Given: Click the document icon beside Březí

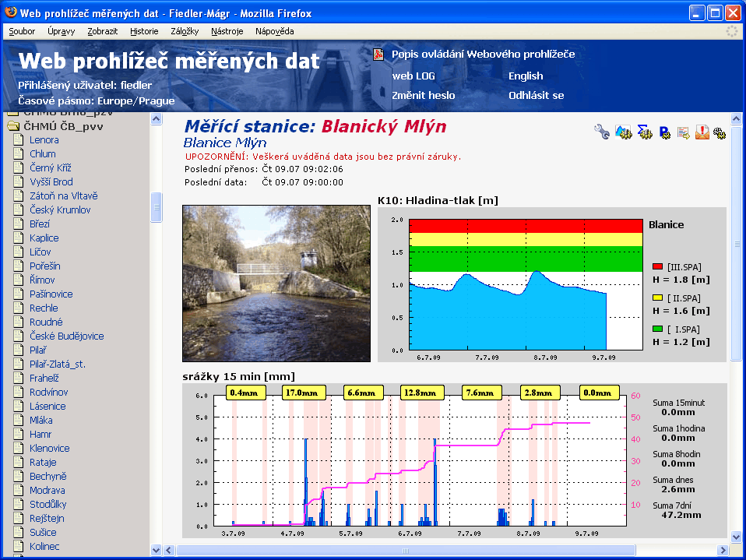Looking at the screenshot, I should point(19,224).
